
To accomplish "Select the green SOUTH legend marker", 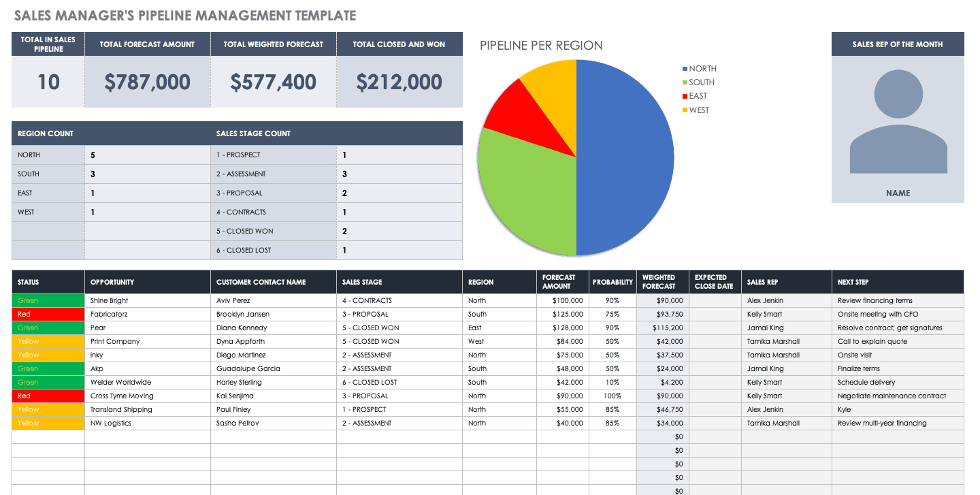I will (685, 82).
